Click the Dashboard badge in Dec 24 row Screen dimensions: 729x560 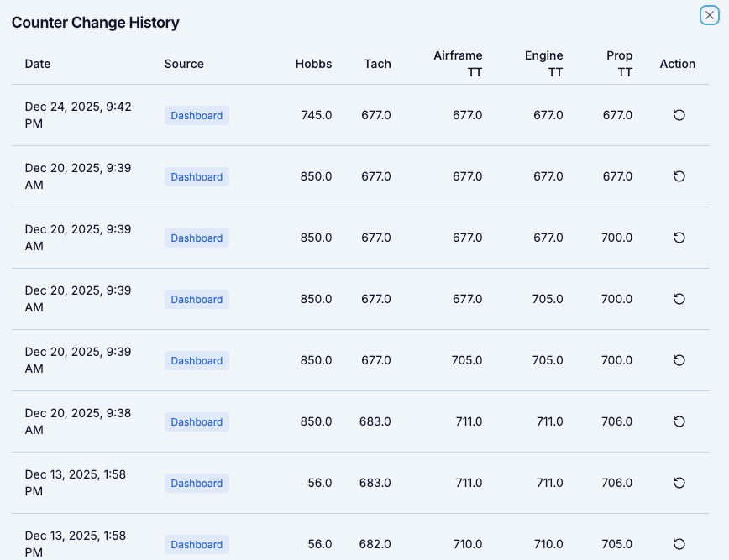click(x=197, y=115)
